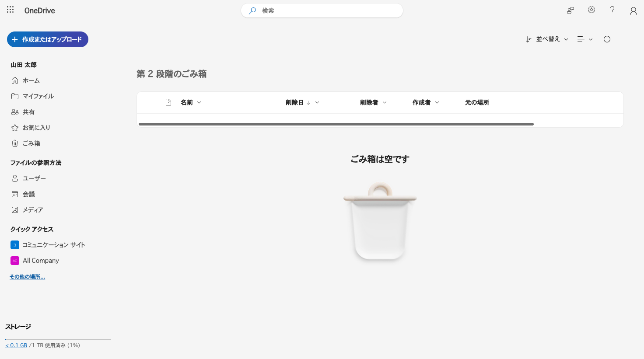Open the app launcher grid icon

click(x=10, y=10)
